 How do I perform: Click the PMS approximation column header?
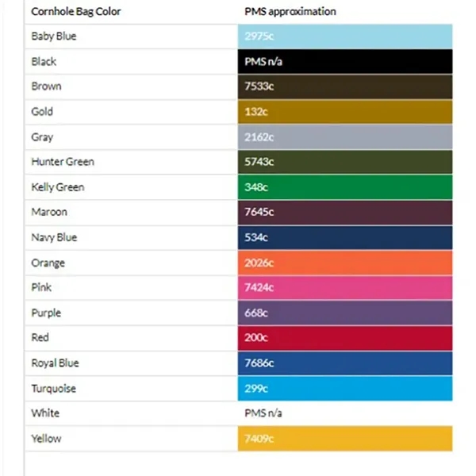coord(291,12)
